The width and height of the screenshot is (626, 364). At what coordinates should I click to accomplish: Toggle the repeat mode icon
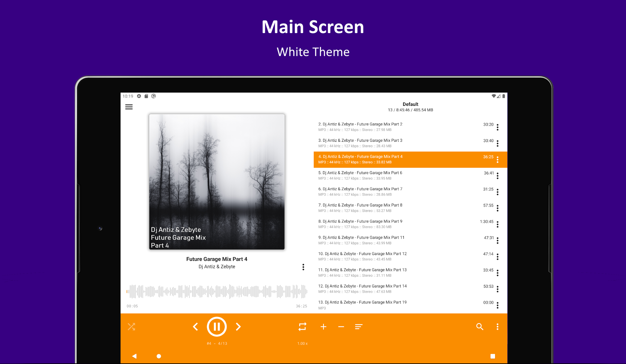302,327
